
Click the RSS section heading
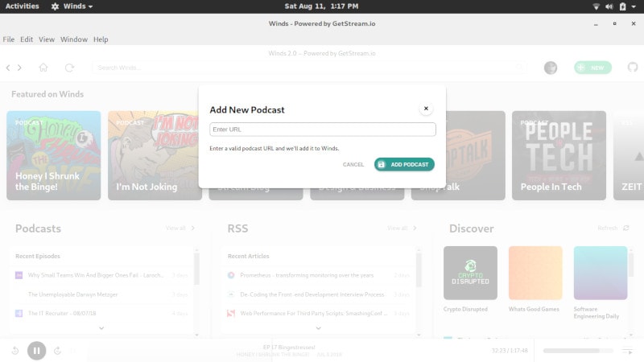[237, 228]
